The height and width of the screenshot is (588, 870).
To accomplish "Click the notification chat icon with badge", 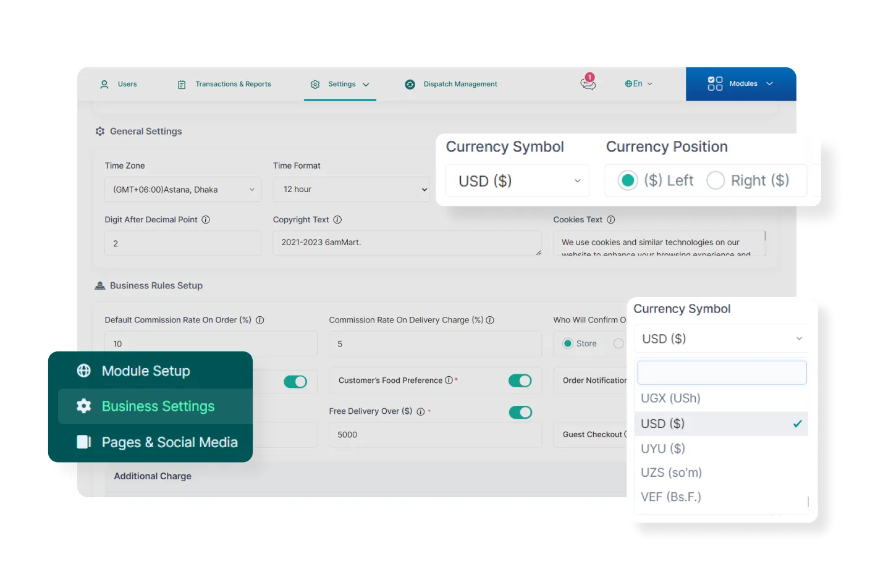I will (x=588, y=83).
